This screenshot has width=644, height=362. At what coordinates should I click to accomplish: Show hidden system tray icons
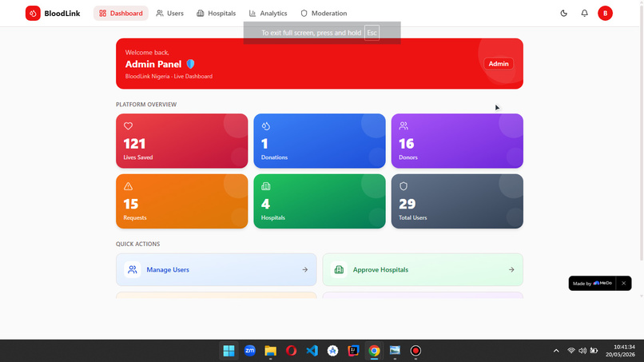click(x=556, y=351)
